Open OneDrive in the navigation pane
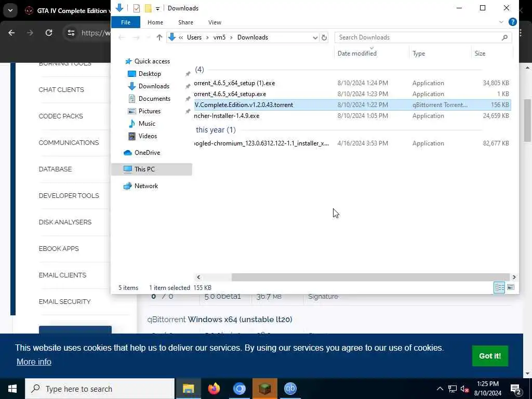The width and height of the screenshot is (532, 399). [147, 153]
